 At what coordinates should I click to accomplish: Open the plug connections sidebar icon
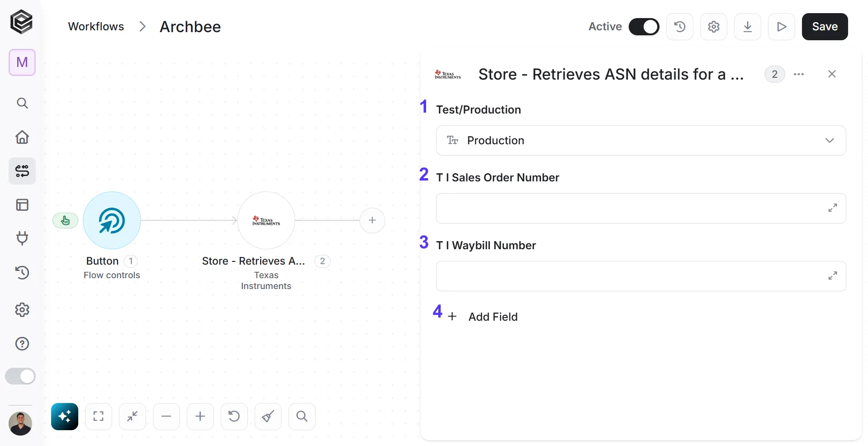[22, 238]
